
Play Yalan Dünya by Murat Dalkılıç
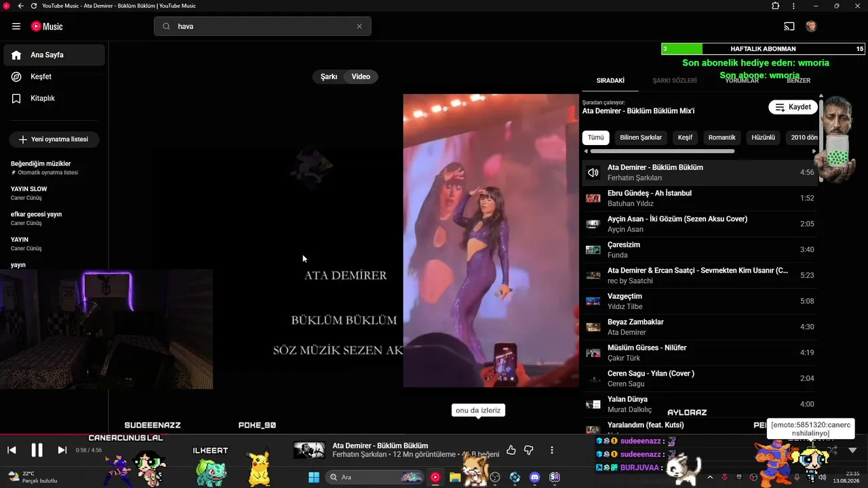pos(700,404)
